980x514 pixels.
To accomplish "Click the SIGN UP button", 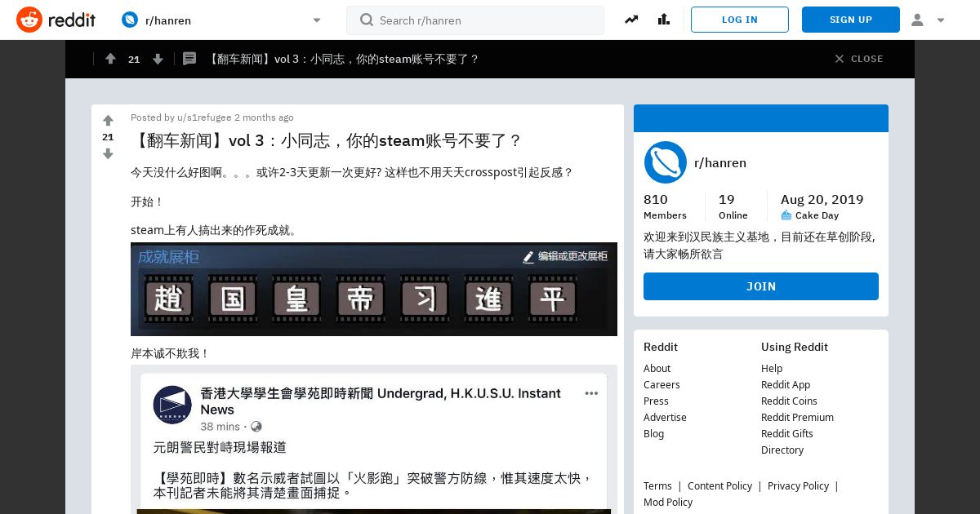I will [851, 20].
